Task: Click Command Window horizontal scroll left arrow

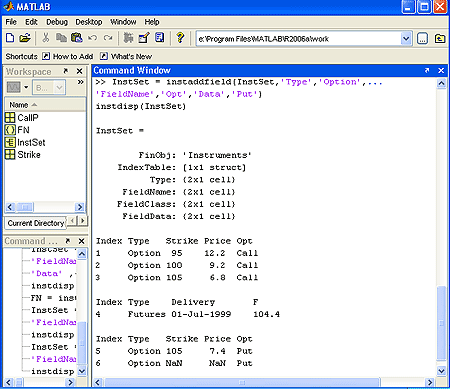Action: pyautogui.click(x=98, y=382)
